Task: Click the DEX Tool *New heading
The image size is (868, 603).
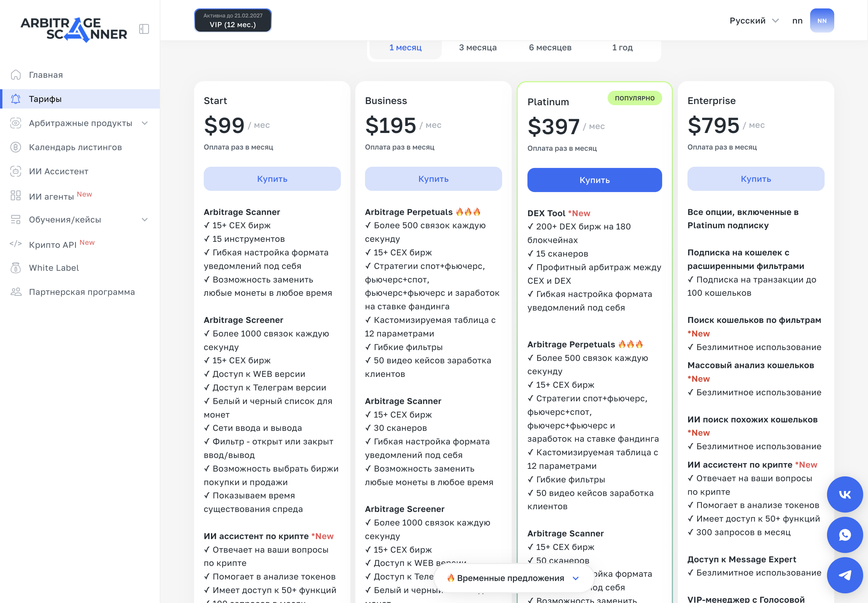Action: click(x=559, y=213)
